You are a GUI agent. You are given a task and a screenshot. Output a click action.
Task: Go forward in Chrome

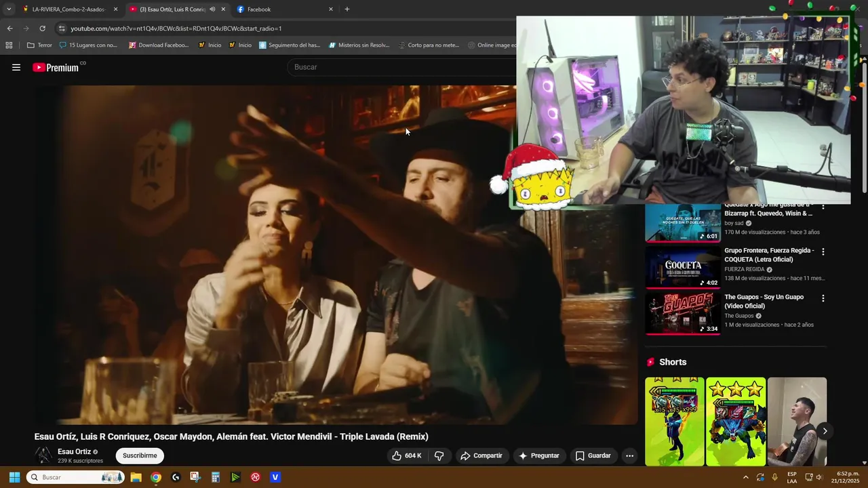point(26,28)
